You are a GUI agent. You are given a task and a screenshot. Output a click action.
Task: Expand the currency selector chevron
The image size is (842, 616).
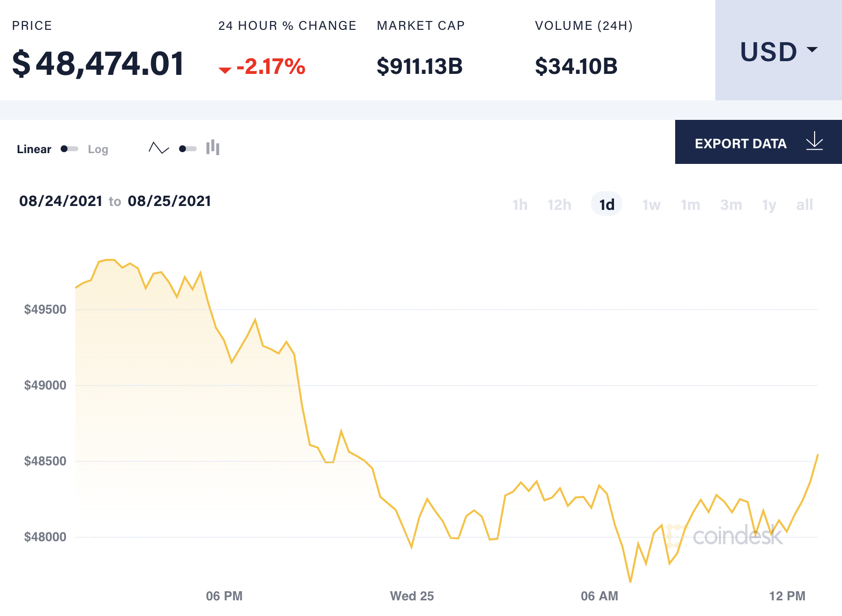814,50
